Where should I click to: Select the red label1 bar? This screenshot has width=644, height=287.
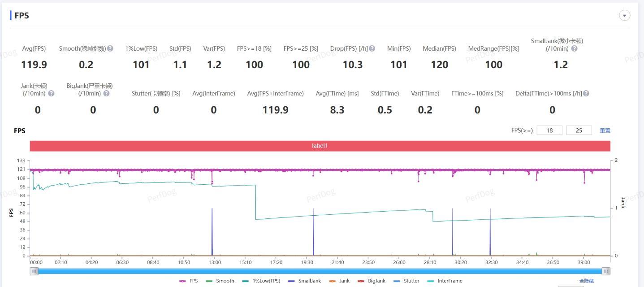click(320, 146)
